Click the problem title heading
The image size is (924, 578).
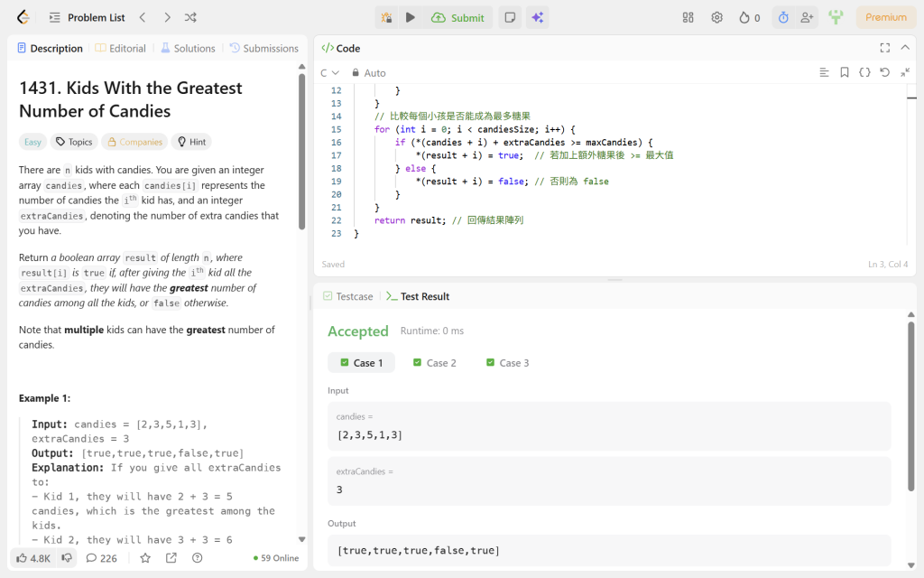click(130, 99)
